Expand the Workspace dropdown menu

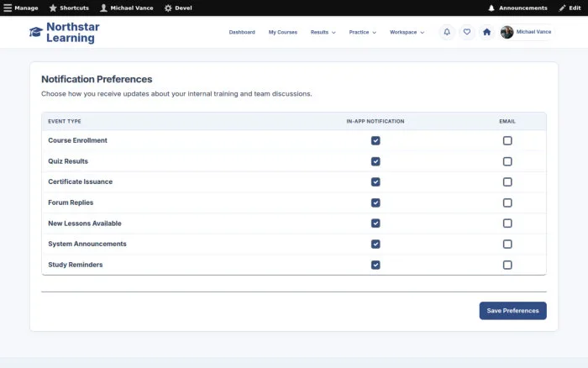[407, 32]
